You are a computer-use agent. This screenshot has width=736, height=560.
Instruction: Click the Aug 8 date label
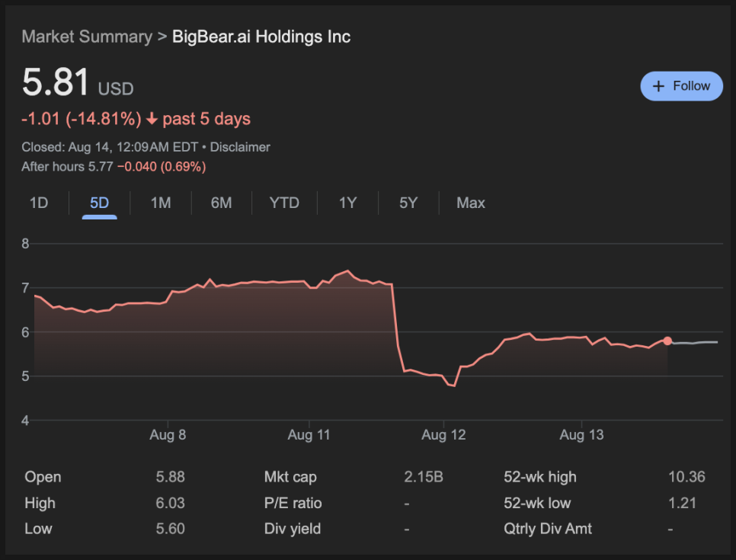[168, 435]
